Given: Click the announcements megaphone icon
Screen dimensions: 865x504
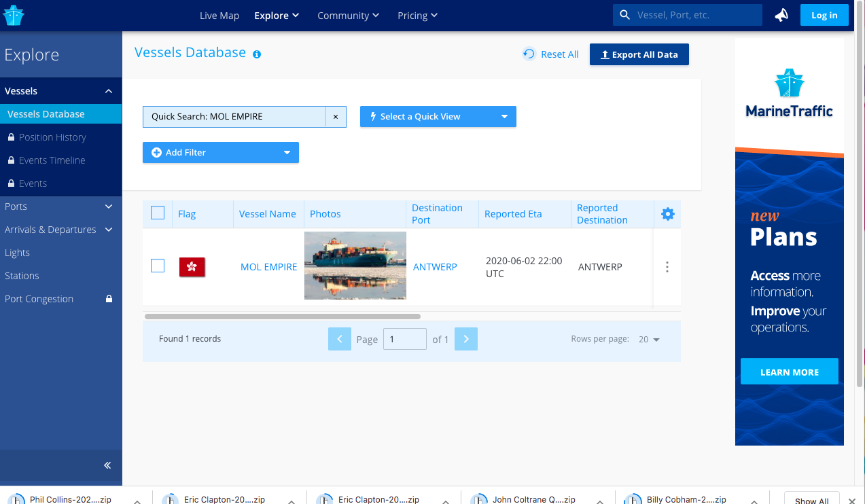Looking at the screenshot, I should coord(781,15).
